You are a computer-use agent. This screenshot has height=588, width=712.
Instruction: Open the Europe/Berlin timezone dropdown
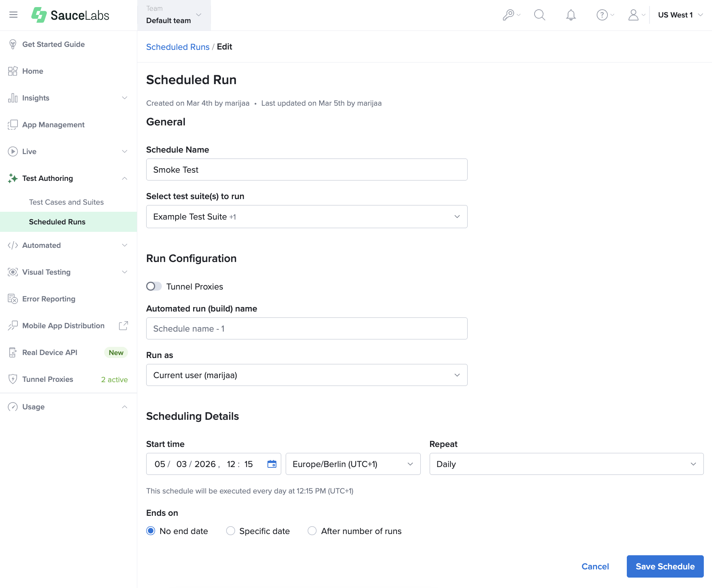(353, 464)
